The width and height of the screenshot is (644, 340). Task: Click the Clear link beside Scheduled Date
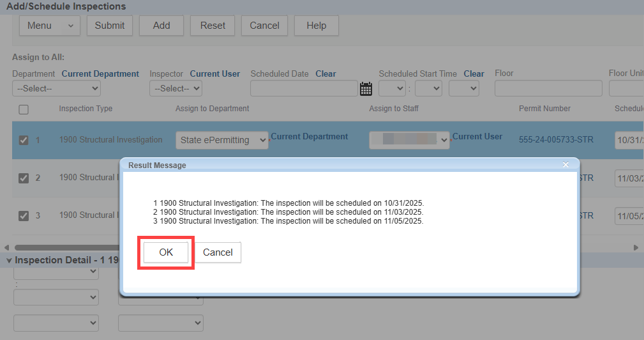(x=326, y=73)
